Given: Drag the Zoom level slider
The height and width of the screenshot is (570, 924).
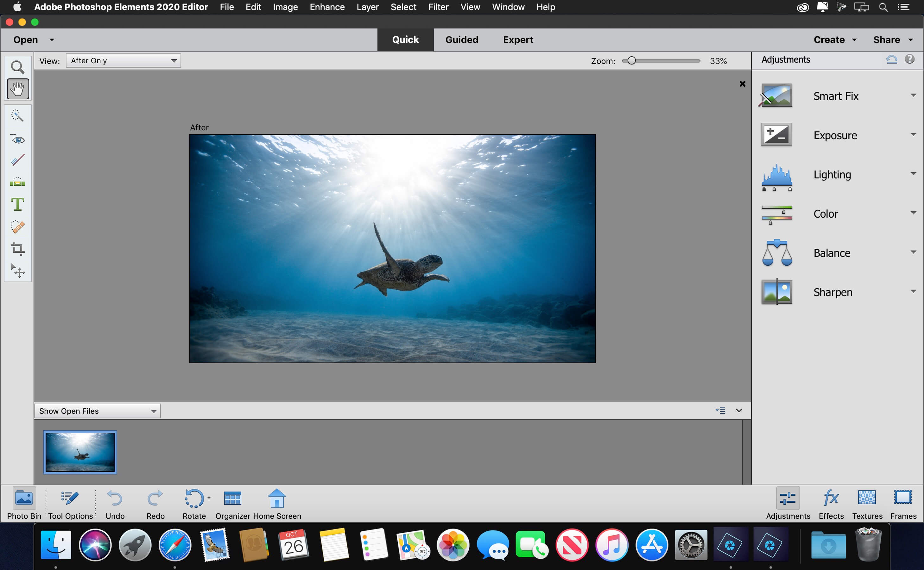Looking at the screenshot, I should click(x=630, y=61).
